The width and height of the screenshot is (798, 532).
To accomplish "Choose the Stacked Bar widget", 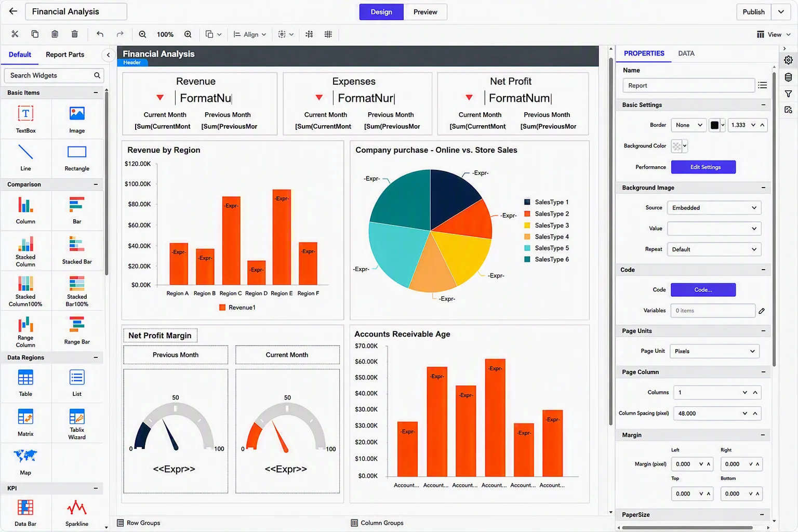I will (x=77, y=250).
